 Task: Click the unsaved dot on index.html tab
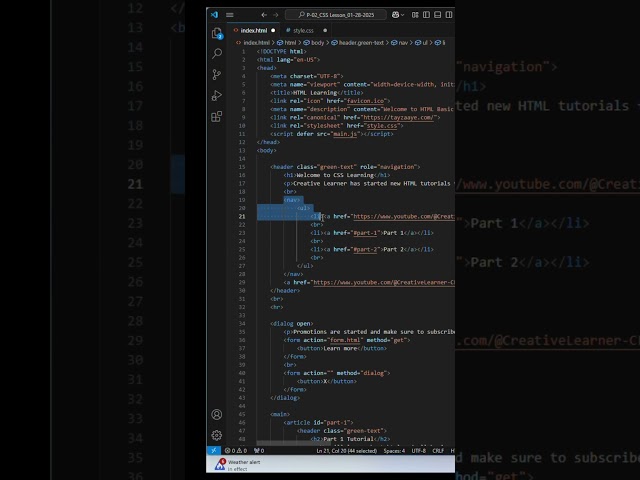tap(273, 31)
